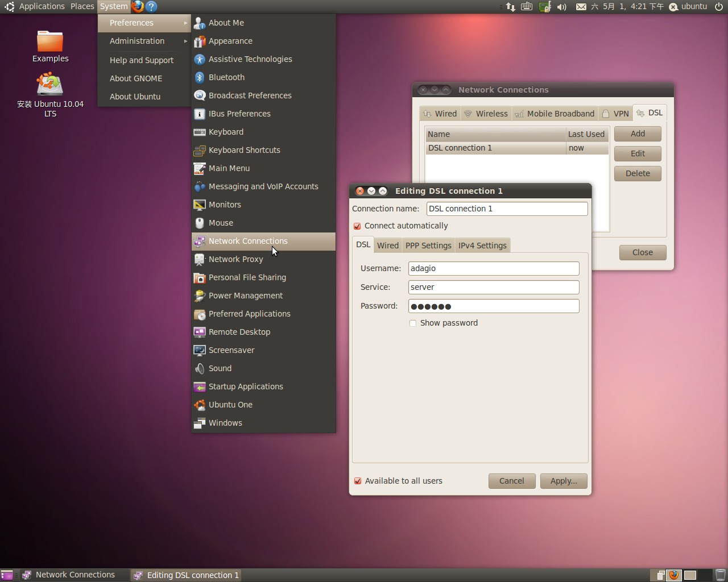Open the ubuntu user session menu
This screenshot has height=582, width=728.
pyautogui.click(x=688, y=6)
